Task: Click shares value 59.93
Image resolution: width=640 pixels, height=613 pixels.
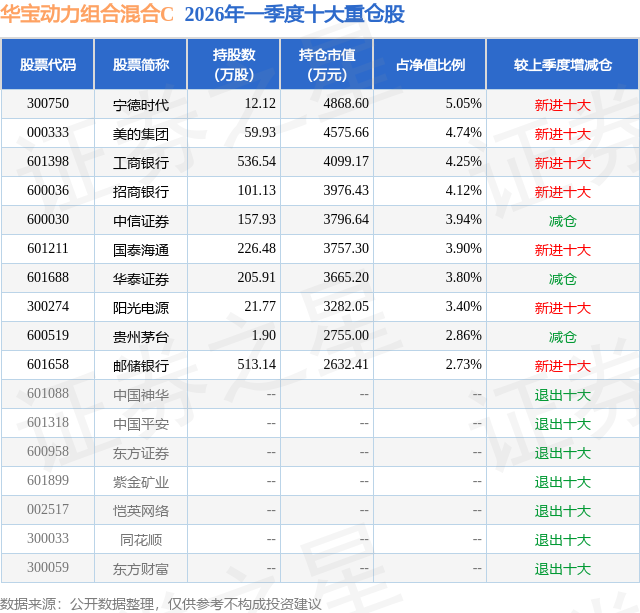Action: point(260,133)
